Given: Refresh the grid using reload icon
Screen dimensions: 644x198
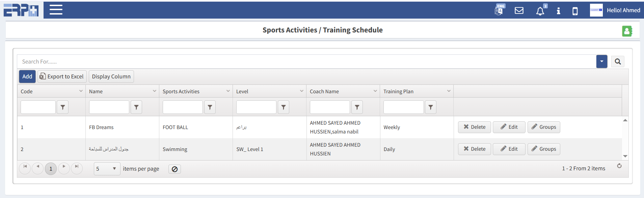Looking at the screenshot, I should (619, 166).
